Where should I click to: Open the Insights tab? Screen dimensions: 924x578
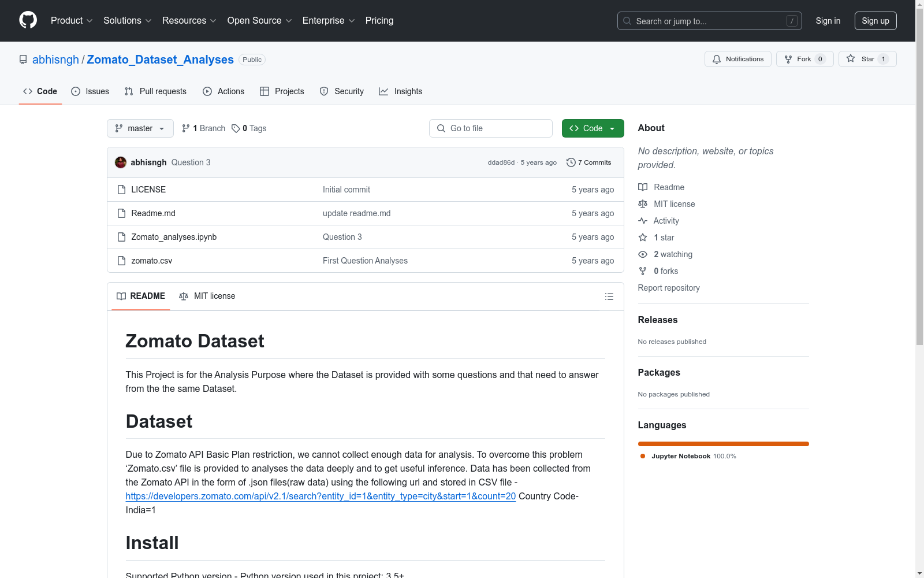(x=400, y=91)
